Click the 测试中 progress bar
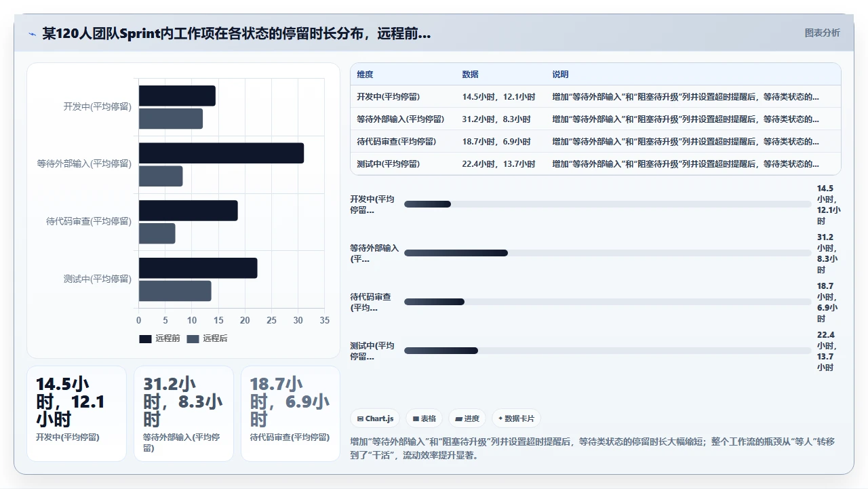Image resolution: width=868 pixels, height=489 pixels. click(608, 351)
